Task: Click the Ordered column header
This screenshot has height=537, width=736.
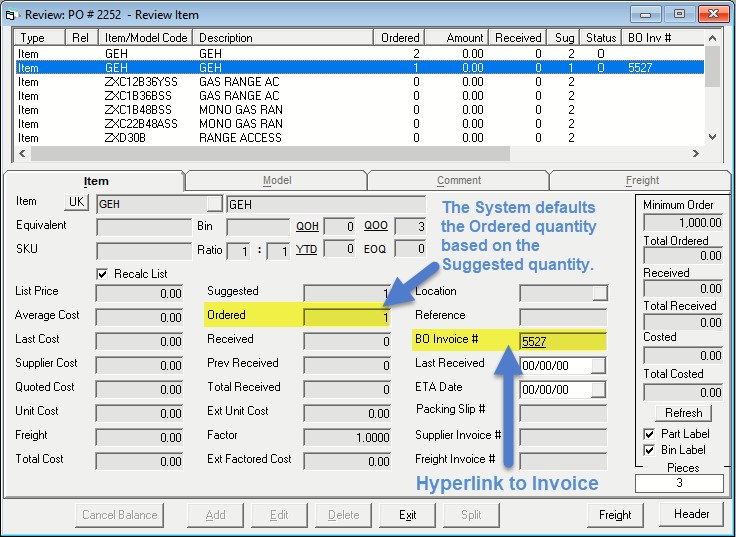Action: coord(399,38)
